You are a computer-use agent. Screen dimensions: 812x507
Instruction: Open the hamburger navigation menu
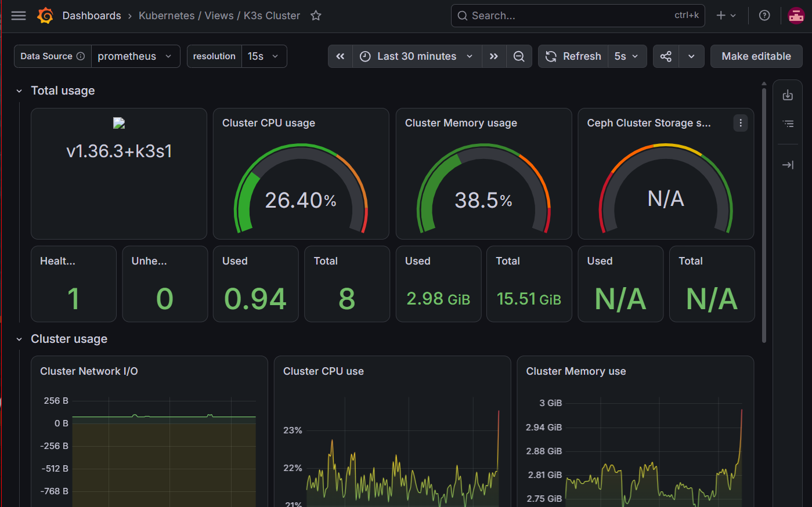pos(19,16)
